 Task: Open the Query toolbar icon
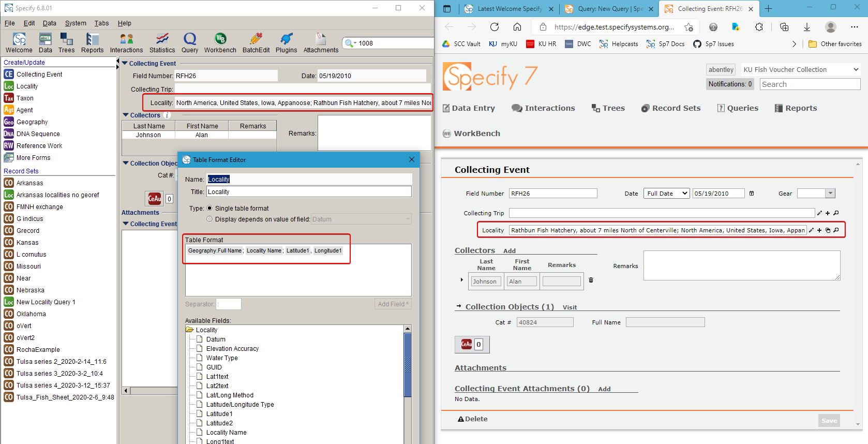coord(190,42)
